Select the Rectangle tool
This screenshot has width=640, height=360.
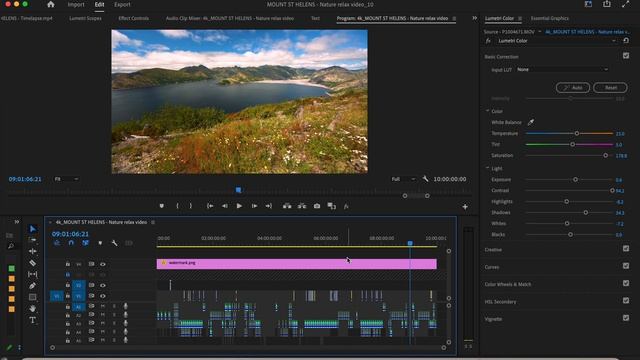point(33,297)
